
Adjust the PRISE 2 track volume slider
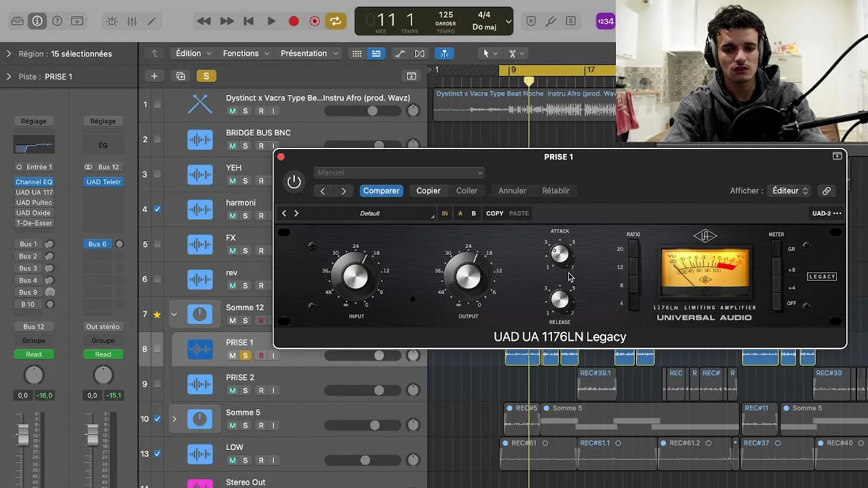(363, 390)
